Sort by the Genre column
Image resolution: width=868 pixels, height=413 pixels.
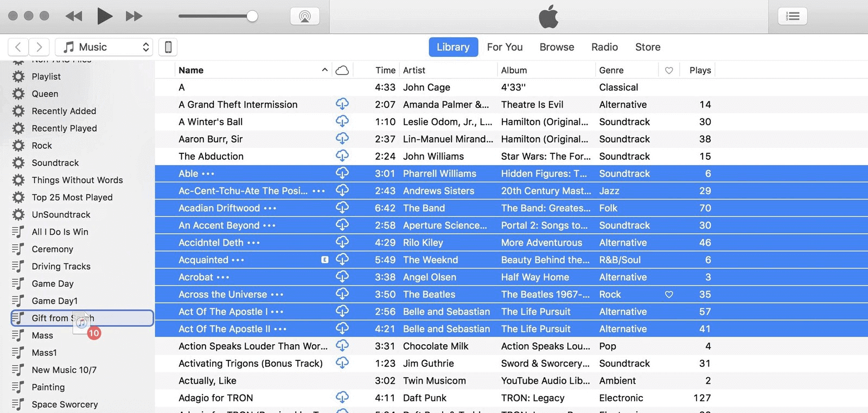611,70
